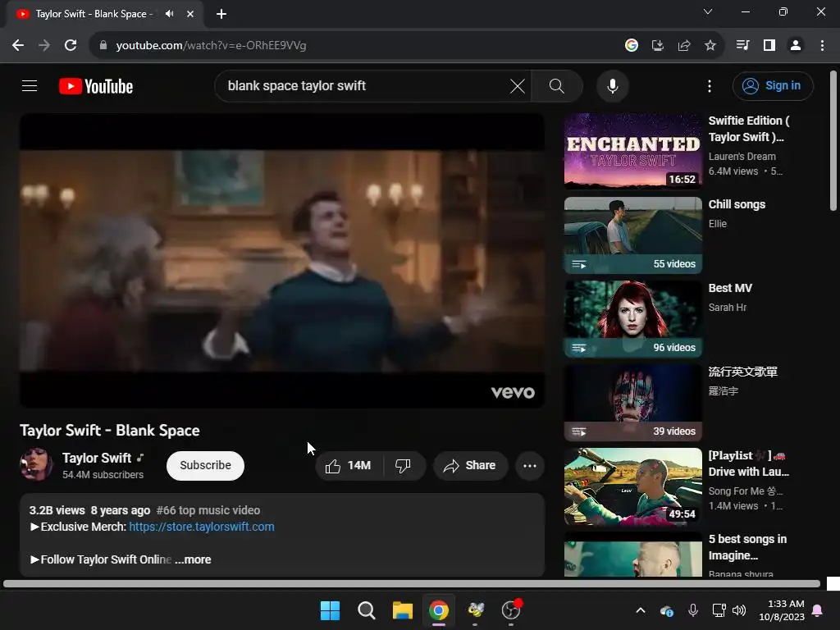Reload the page with refresh icon
This screenshot has width=840, height=630.
point(71,46)
